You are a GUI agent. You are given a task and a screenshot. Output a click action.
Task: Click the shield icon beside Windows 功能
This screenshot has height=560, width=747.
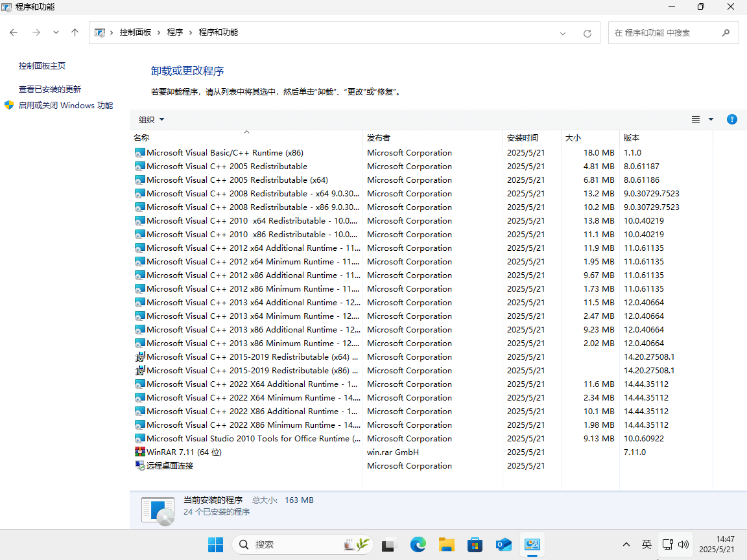[x=9, y=105]
